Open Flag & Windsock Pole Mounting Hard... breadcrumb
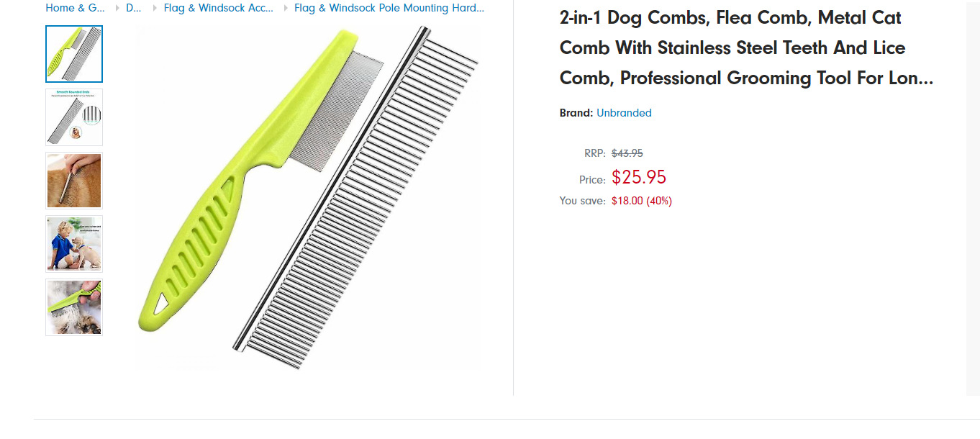 pos(389,8)
